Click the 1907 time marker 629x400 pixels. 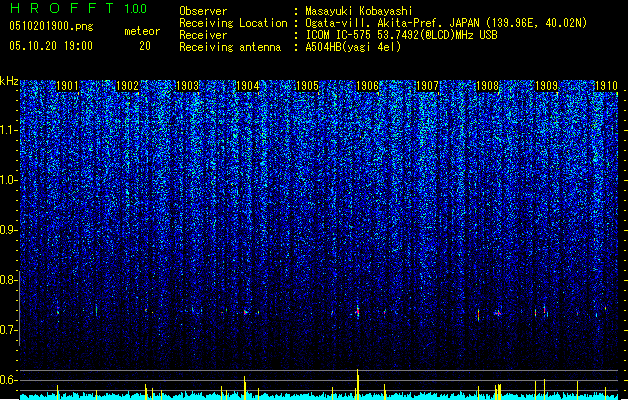tap(427, 86)
